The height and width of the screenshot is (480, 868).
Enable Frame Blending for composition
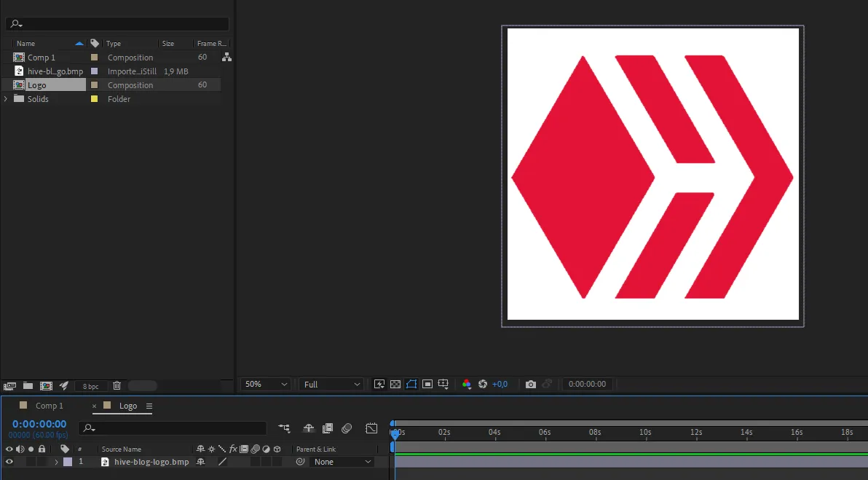click(x=328, y=428)
